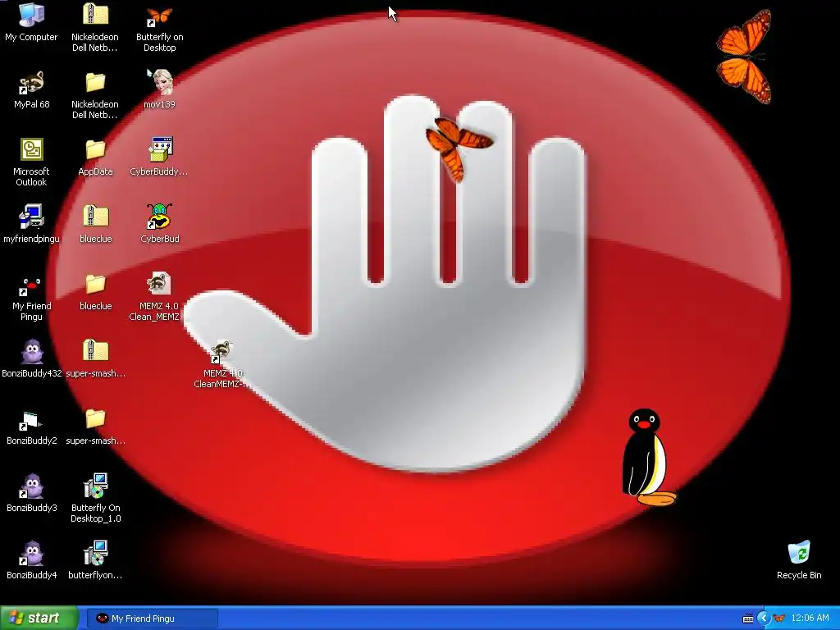
Task: Select the BonziBuddy4 shortcut icon
Action: pyautogui.click(x=32, y=554)
